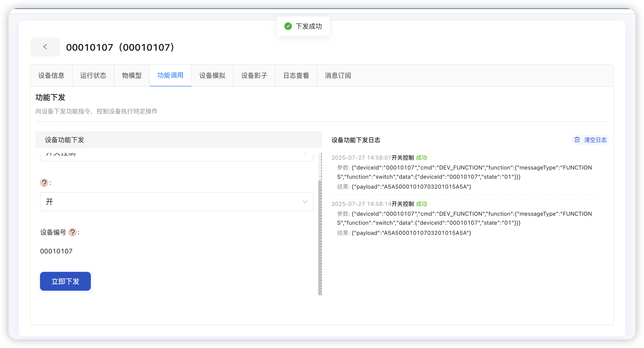Select the 日志查看 tab
644x348 pixels.
(x=296, y=75)
